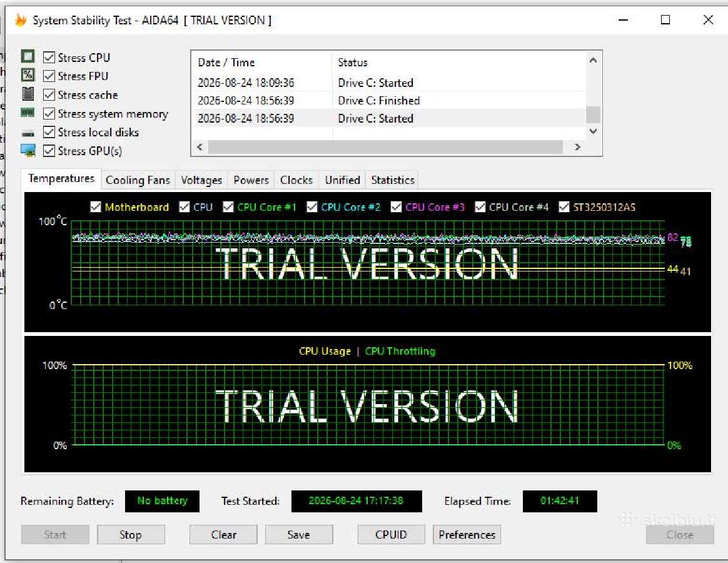Uncheck the Stress CPU checkbox

tap(49, 57)
